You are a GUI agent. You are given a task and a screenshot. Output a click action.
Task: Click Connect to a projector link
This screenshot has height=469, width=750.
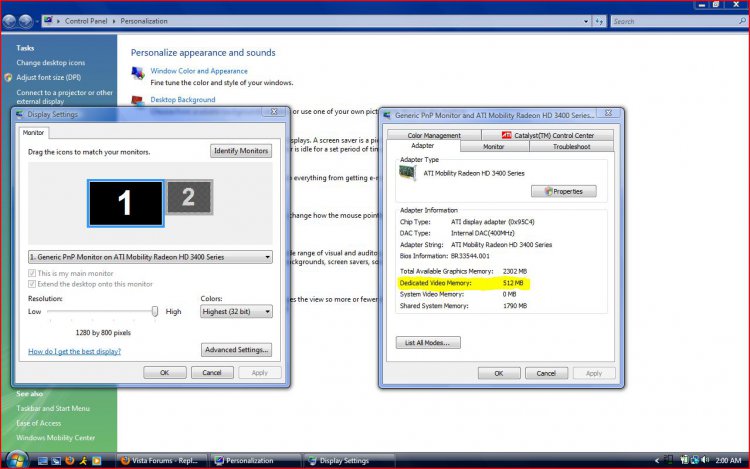(65, 97)
